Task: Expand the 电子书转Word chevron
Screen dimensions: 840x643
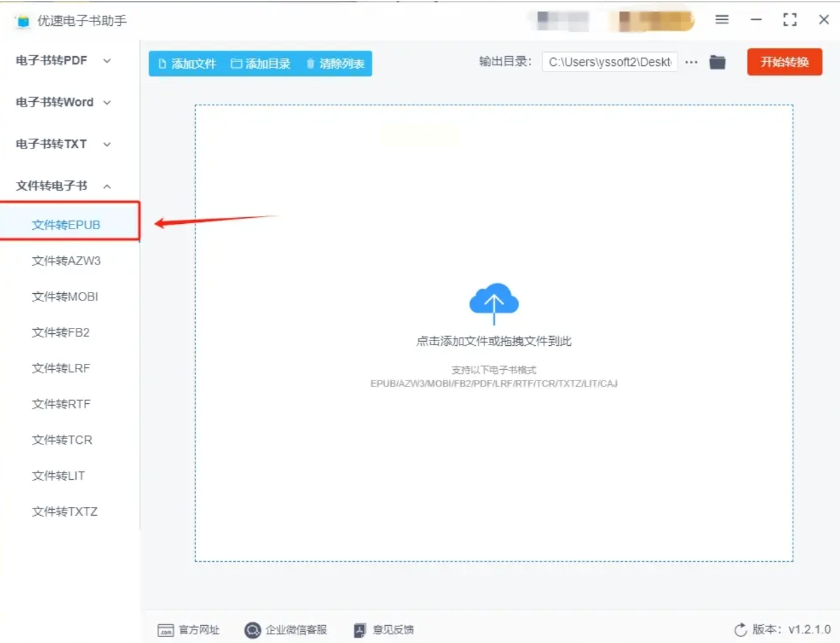Action: pos(107,103)
